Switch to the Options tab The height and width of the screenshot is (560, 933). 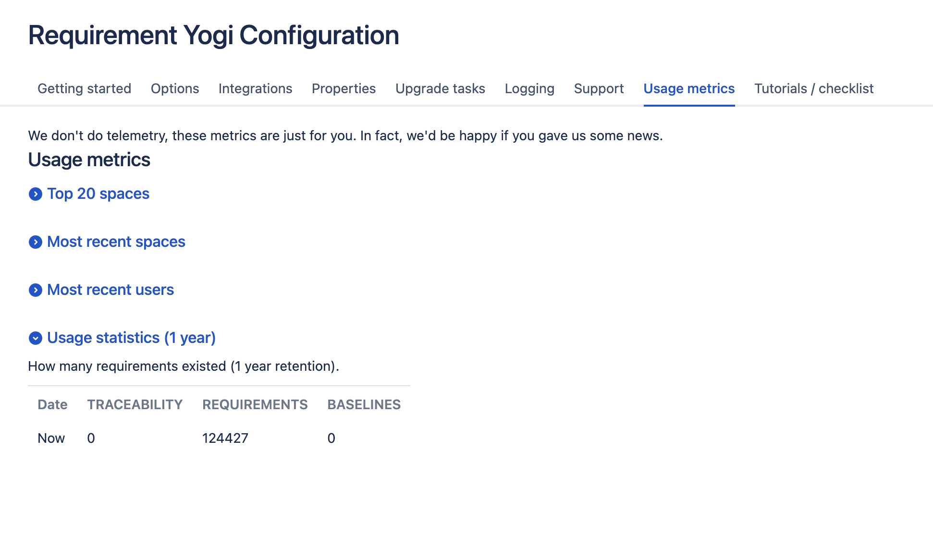[175, 89]
